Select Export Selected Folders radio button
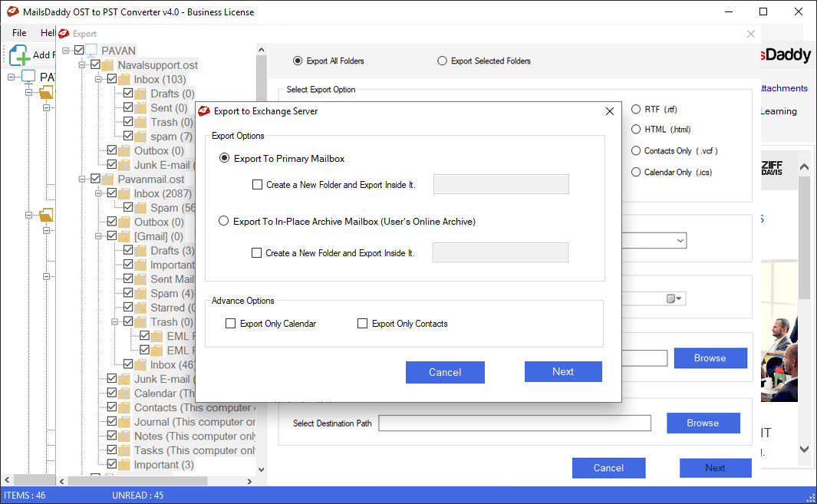This screenshot has height=504, width=817. pyautogui.click(x=442, y=61)
